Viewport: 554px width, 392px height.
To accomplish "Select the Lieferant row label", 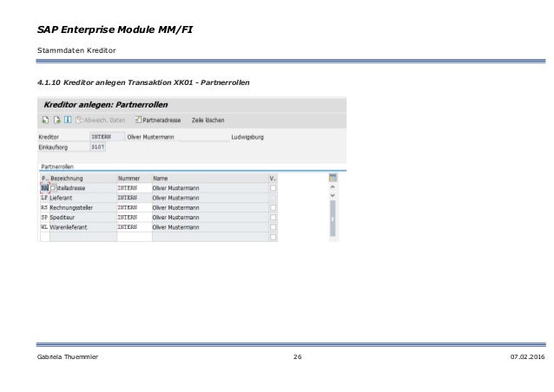I will (61, 198).
